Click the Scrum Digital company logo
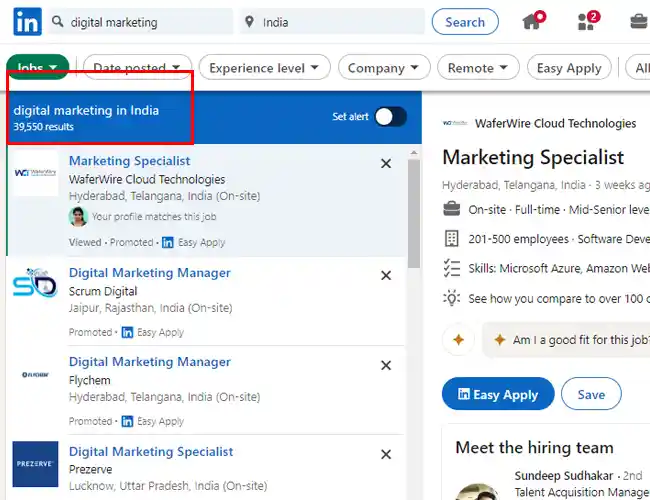Image resolution: width=650 pixels, height=500 pixels. [35, 283]
